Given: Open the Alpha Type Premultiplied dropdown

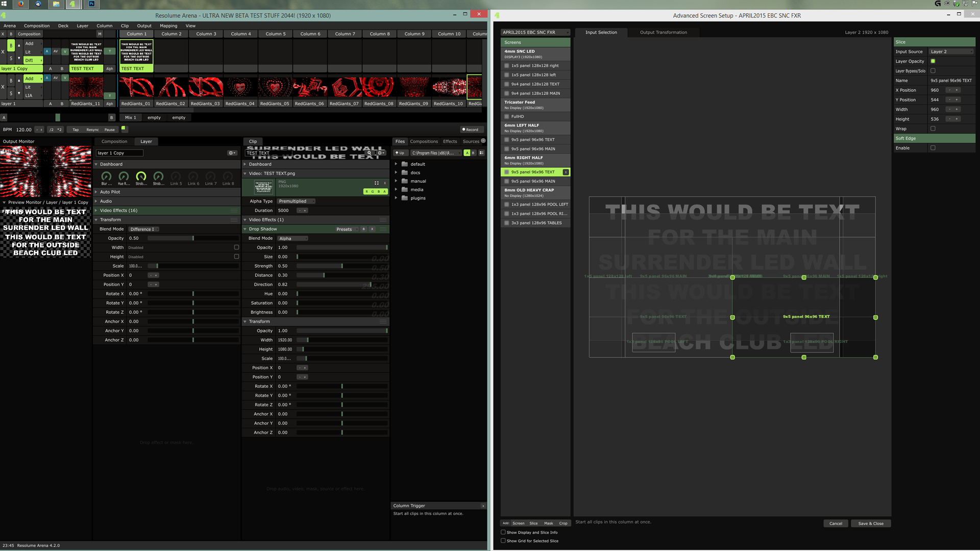Looking at the screenshot, I should 296,201.
